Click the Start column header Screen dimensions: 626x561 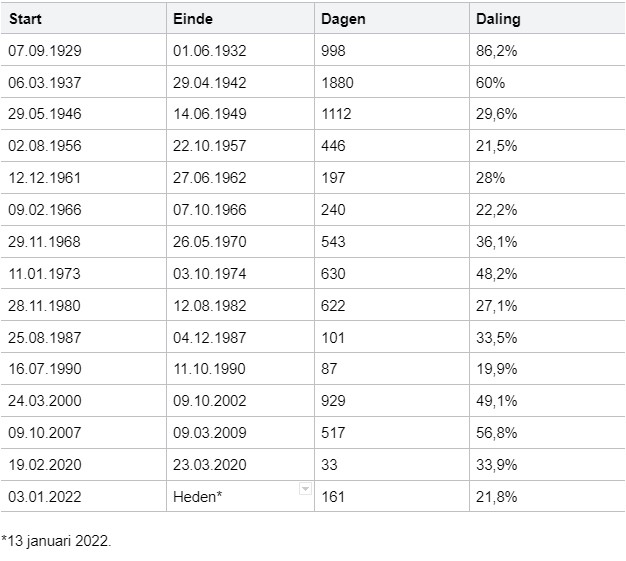(83, 18)
